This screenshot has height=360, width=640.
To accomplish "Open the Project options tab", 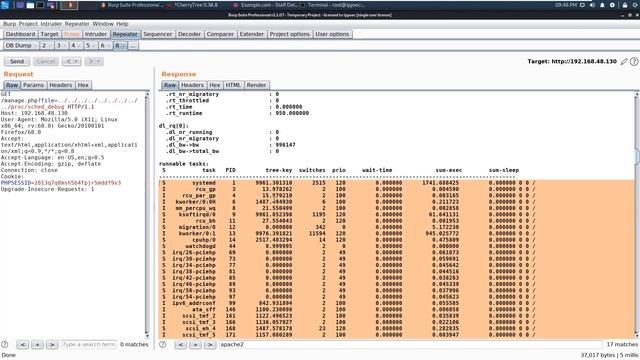I will pos(290,34).
